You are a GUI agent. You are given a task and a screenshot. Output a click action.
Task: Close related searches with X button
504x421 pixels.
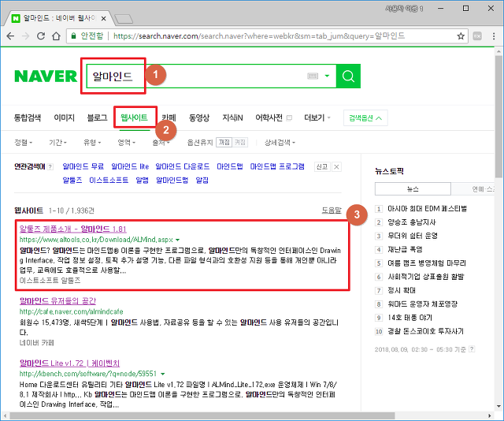click(x=336, y=166)
